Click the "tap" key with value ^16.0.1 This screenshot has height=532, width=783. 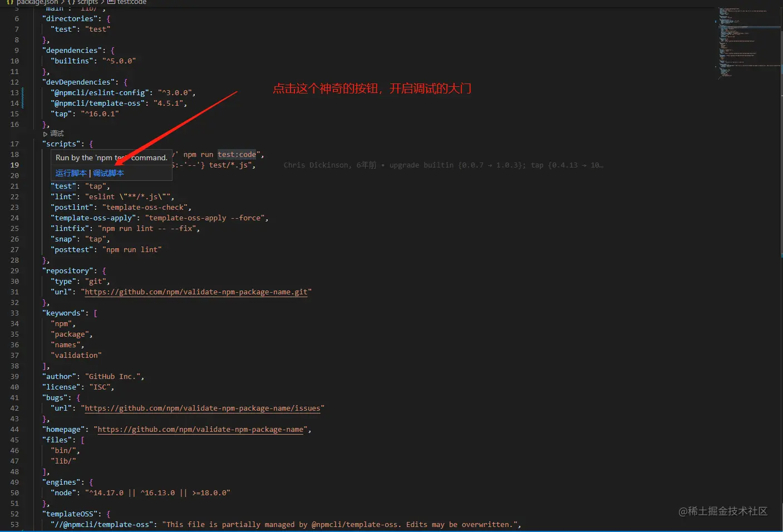tap(61, 114)
